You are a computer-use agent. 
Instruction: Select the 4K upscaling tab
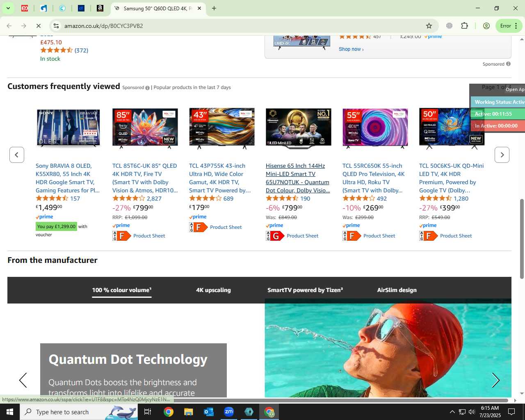[x=213, y=290]
